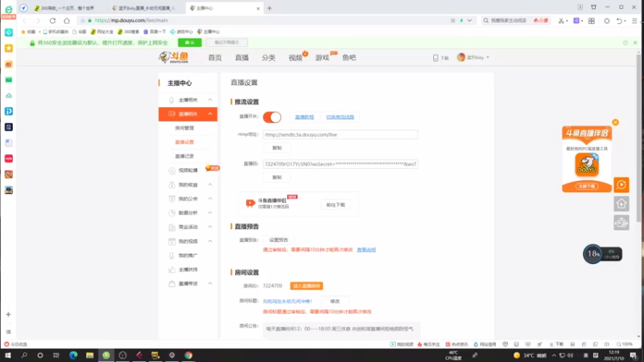Screen dimensions: 644x362
Task: Click the orange play icon on right rail
Action: pos(621,185)
